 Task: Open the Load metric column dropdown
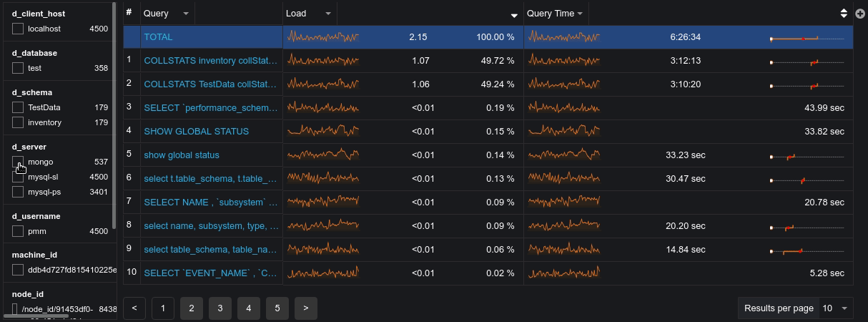pyautogui.click(x=328, y=14)
